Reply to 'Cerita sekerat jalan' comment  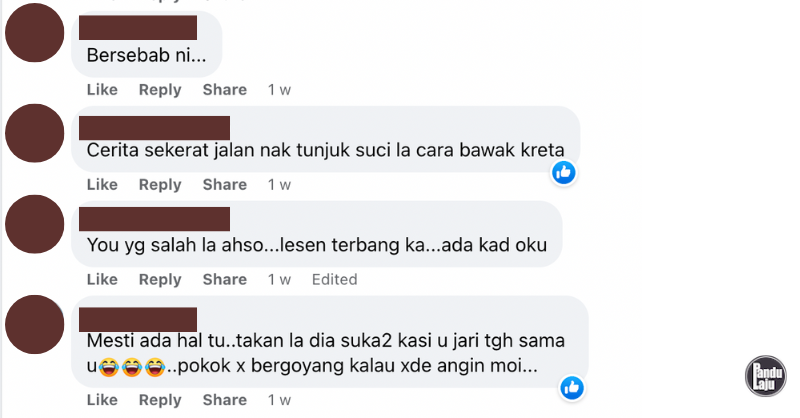[160, 185]
